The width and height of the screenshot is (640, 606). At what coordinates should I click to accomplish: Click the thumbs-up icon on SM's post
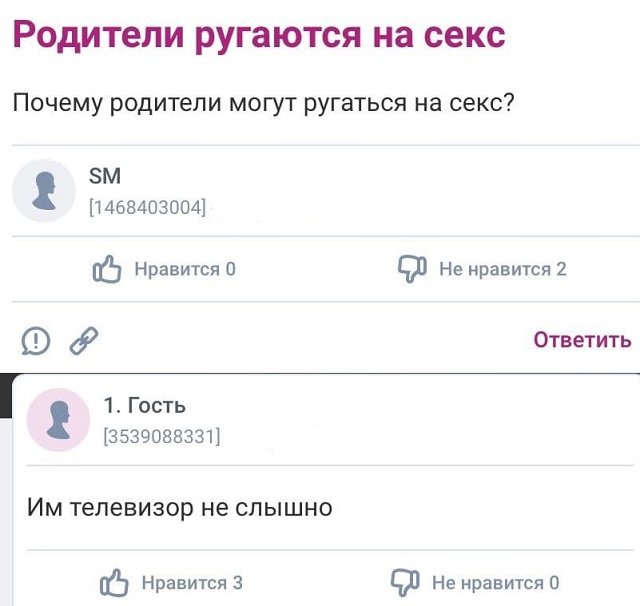pos(106,268)
